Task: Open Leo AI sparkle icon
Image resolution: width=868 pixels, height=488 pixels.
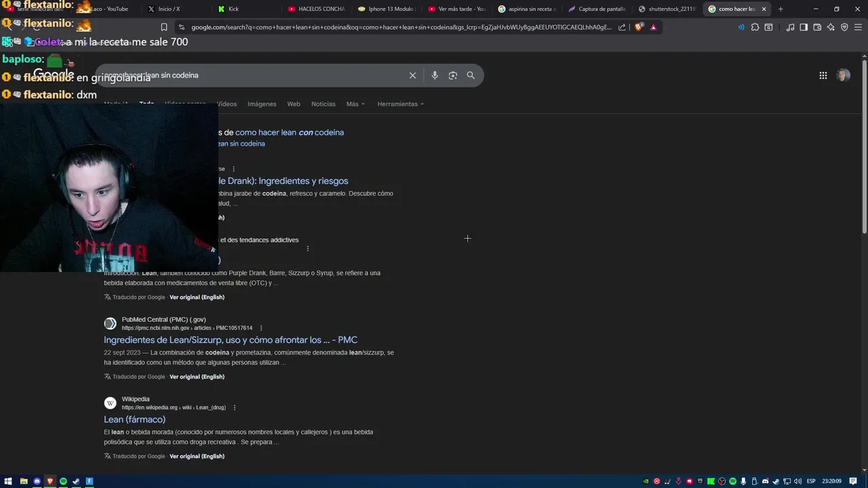Action: click(x=831, y=27)
